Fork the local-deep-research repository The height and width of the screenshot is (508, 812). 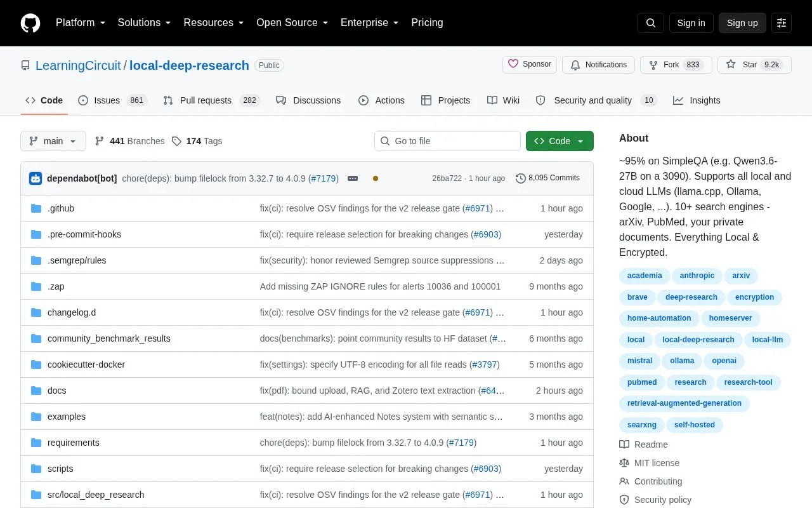coord(676,65)
